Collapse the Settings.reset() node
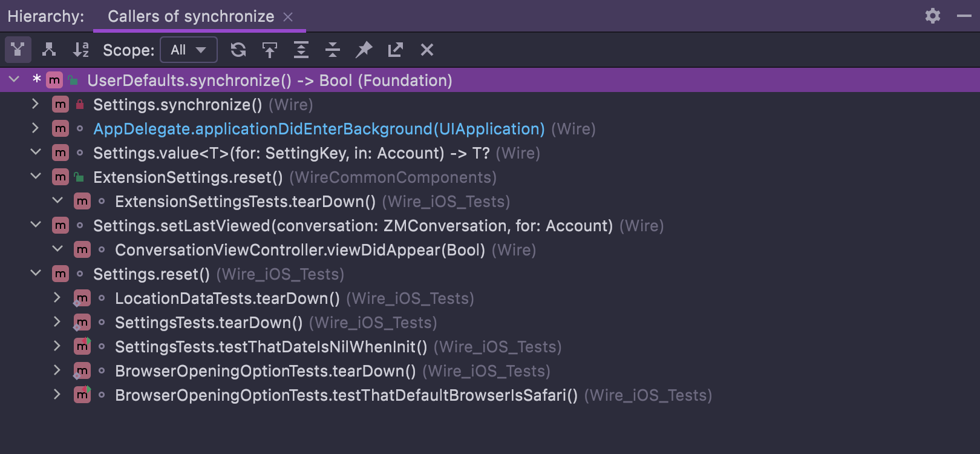 coord(36,273)
